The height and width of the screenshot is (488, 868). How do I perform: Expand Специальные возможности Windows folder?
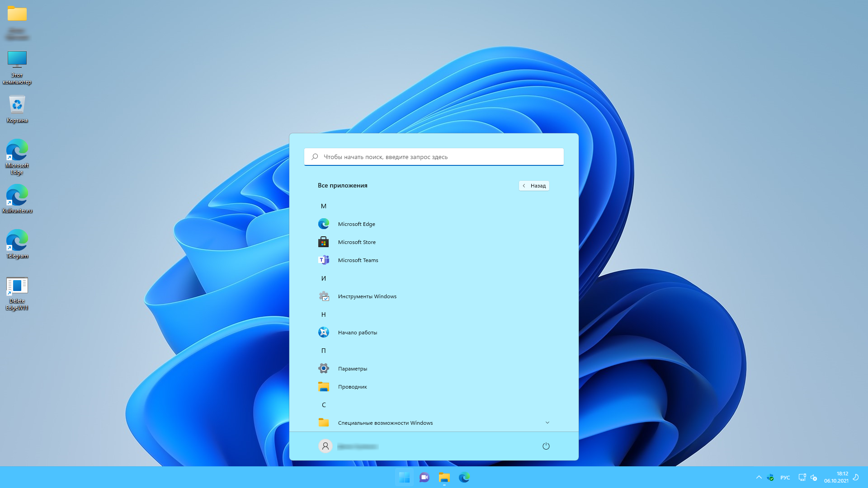547,422
